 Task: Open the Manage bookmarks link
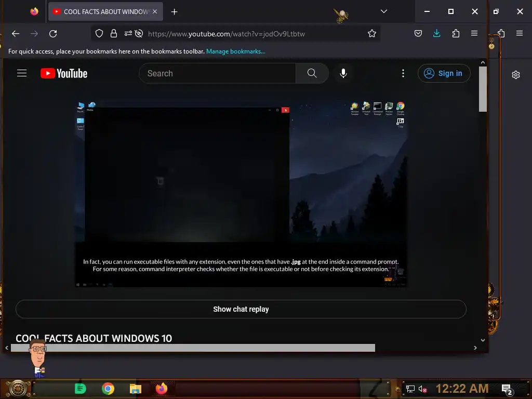point(236,51)
